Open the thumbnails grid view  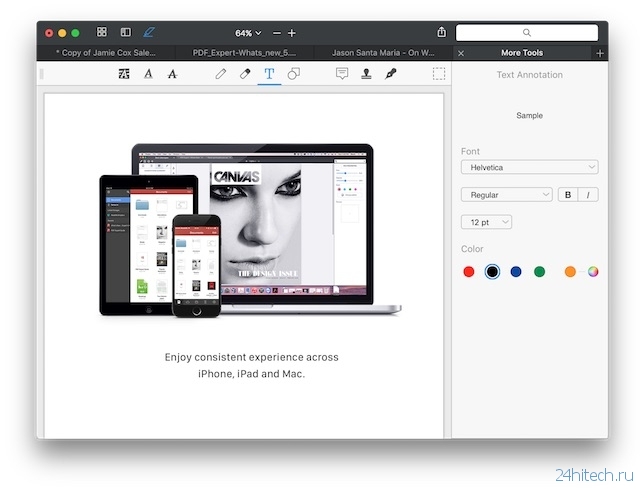(102, 32)
